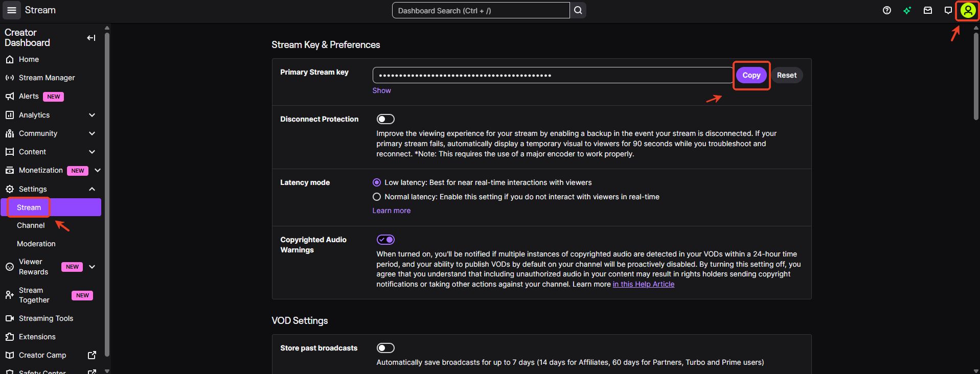This screenshot has height=374, width=980.
Task: Open Stream settings in sidebar
Action: click(x=51, y=207)
